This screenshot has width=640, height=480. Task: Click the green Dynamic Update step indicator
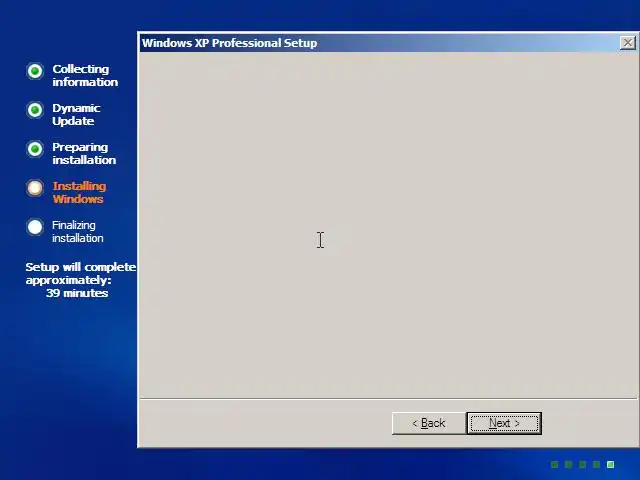35,110
